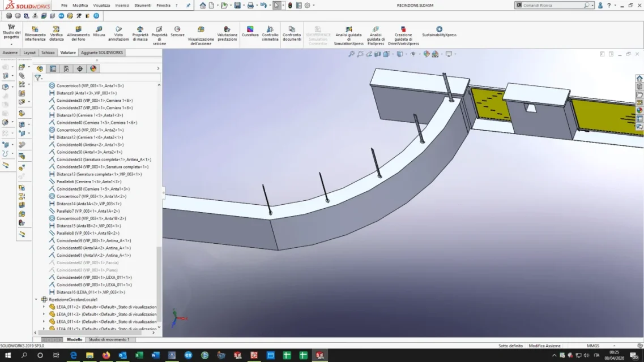The height and width of the screenshot is (362, 644).
Task: Launch SustainabilityXpress
Action: 439,32
